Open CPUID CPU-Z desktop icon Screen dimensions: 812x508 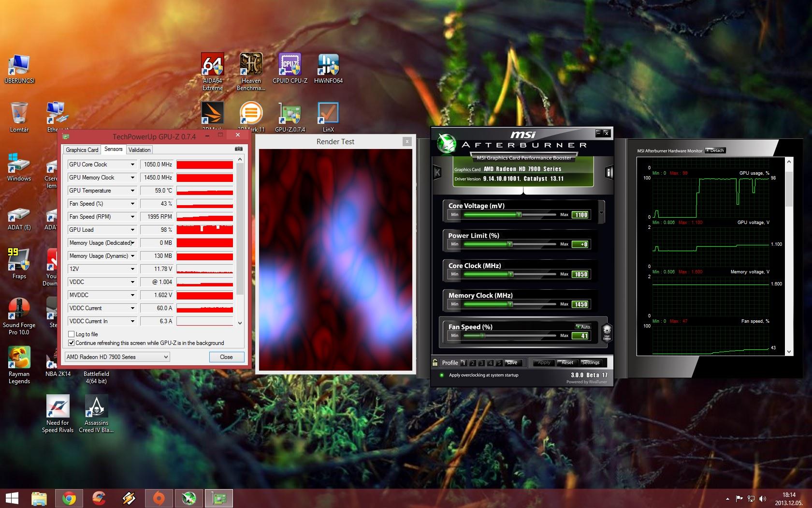[290, 68]
